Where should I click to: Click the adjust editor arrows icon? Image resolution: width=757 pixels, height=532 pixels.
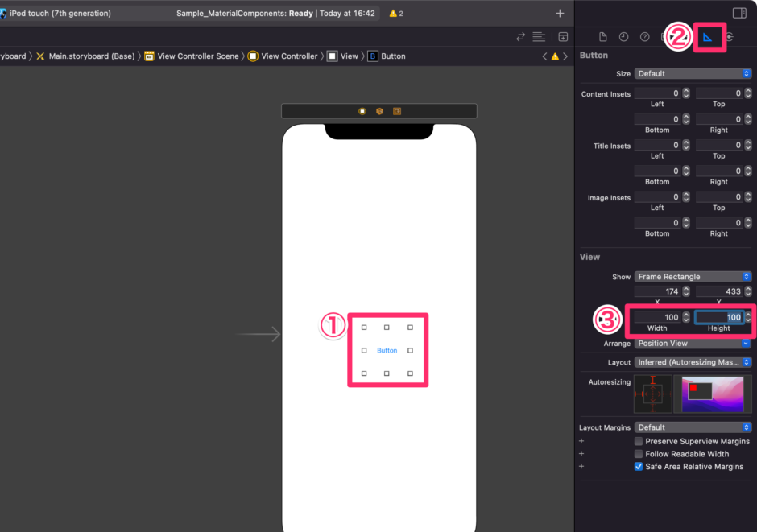(x=519, y=36)
